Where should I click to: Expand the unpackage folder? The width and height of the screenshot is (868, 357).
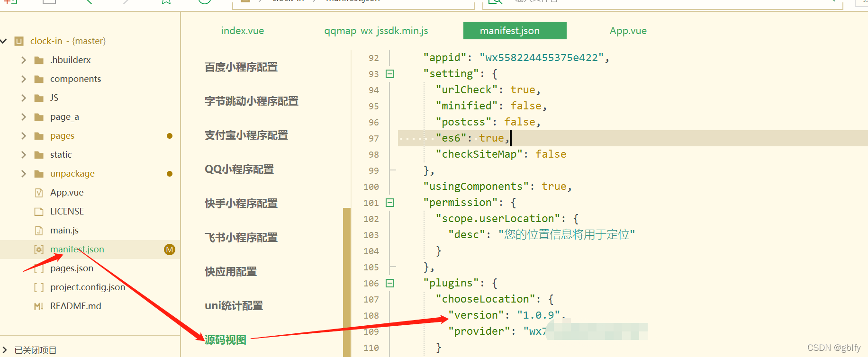[x=24, y=174]
